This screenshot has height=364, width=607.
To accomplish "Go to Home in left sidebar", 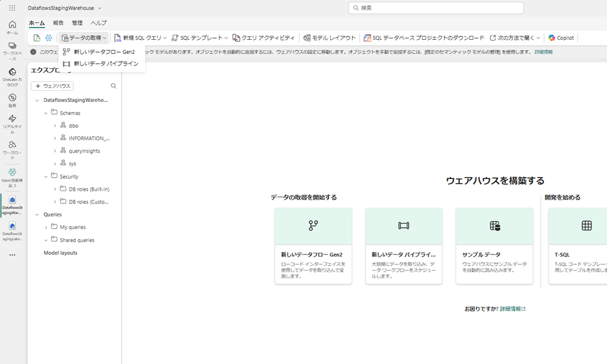I will [x=12, y=27].
